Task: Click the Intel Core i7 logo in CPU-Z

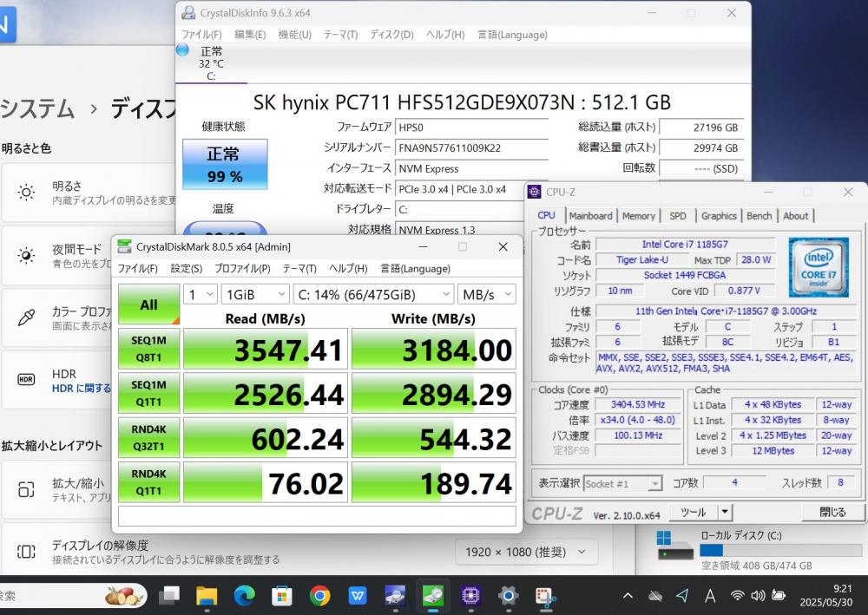Action: [x=819, y=267]
